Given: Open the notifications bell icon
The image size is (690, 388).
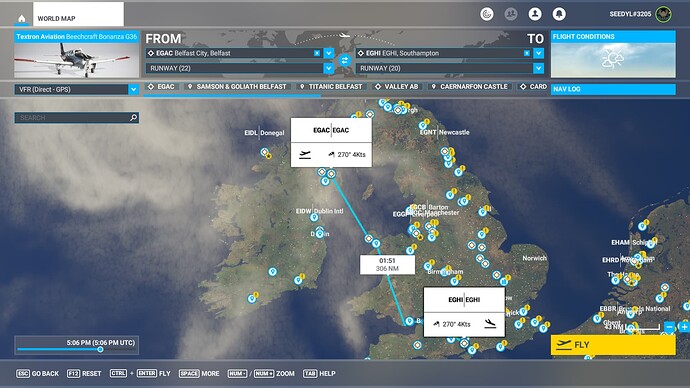Looking at the screenshot, I should 559,14.
